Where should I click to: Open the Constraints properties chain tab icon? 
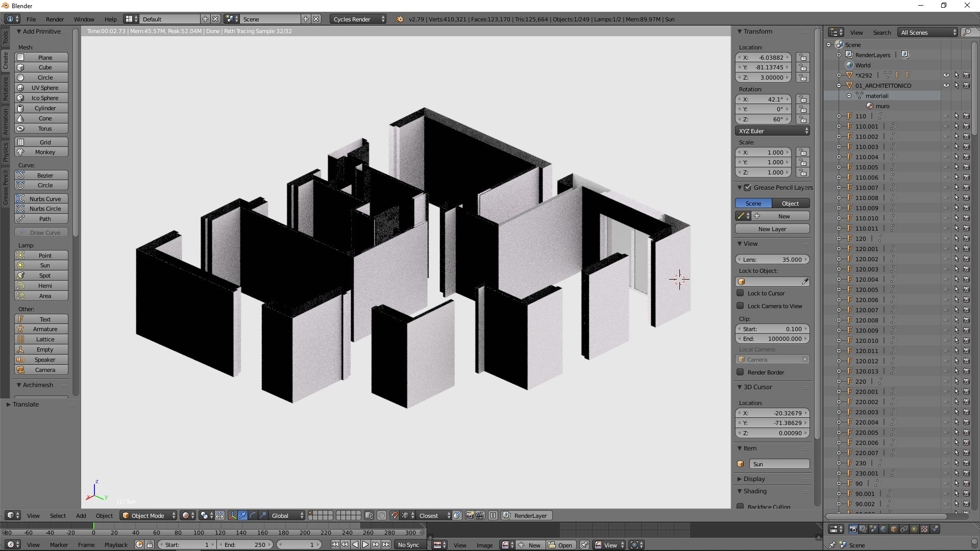pyautogui.click(x=904, y=530)
